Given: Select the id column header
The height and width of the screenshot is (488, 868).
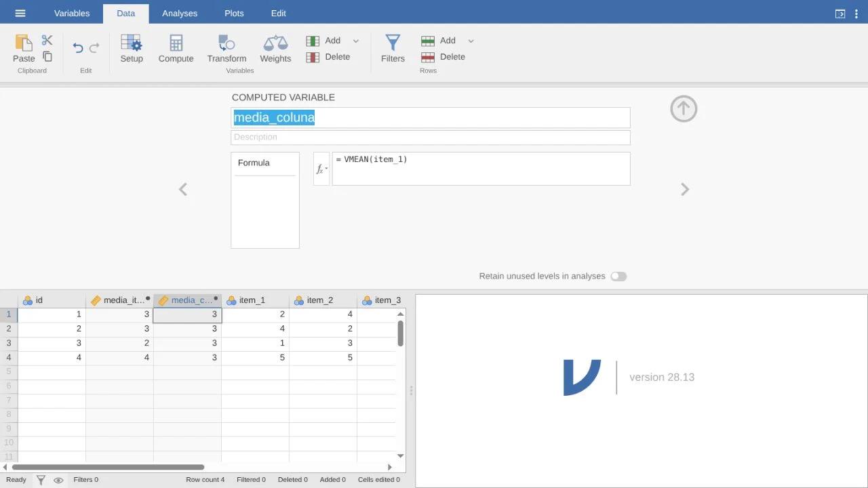Looking at the screenshot, I should pos(52,300).
